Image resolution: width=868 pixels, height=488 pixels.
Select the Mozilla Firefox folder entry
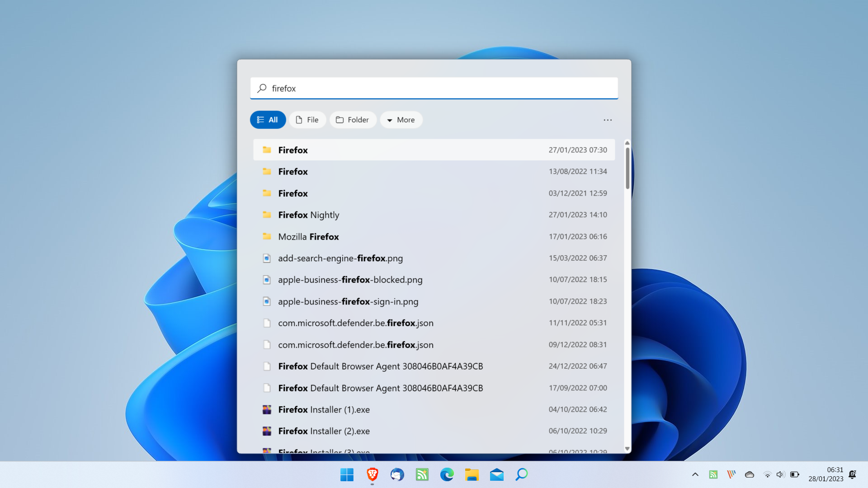point(308,236)
